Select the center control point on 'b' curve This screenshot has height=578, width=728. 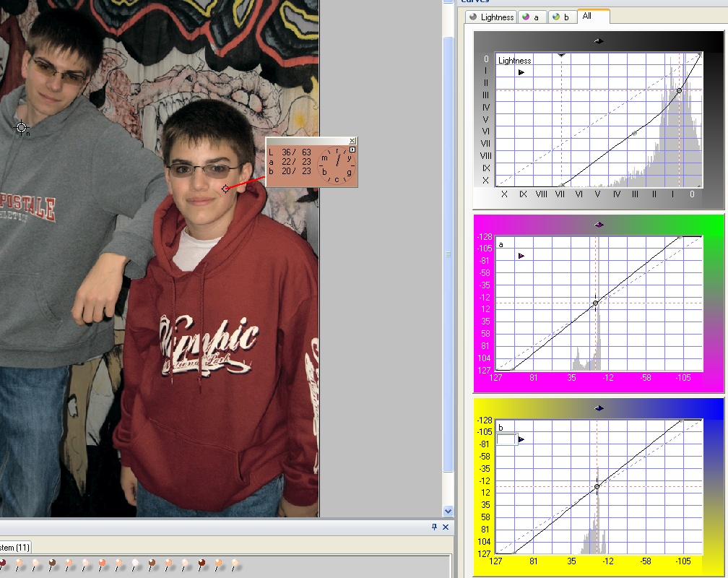[x=597, y=486]
